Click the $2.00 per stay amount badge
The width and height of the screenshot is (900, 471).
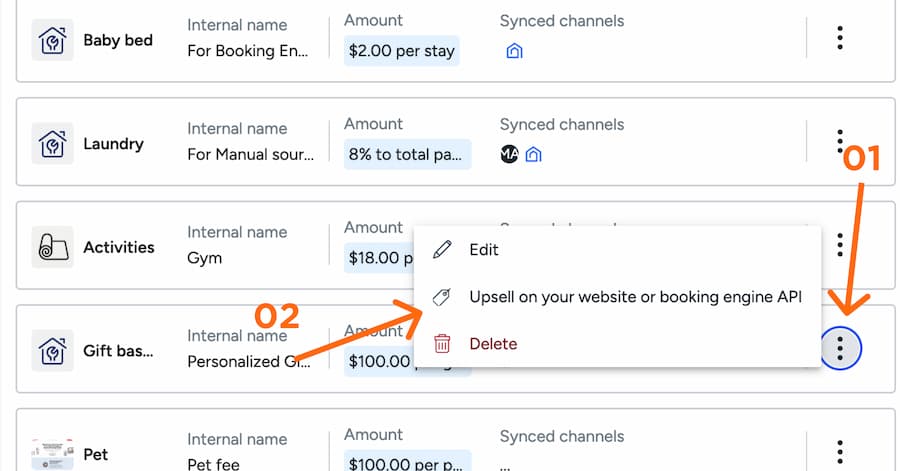pyautogui.click(x=401, y=51)
